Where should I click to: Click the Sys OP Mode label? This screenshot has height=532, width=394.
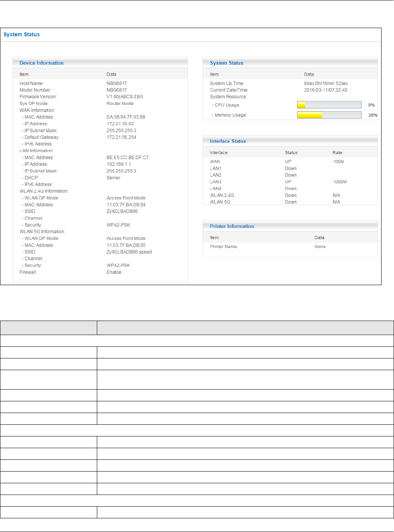pyautogui.click(x=34, y=104)
